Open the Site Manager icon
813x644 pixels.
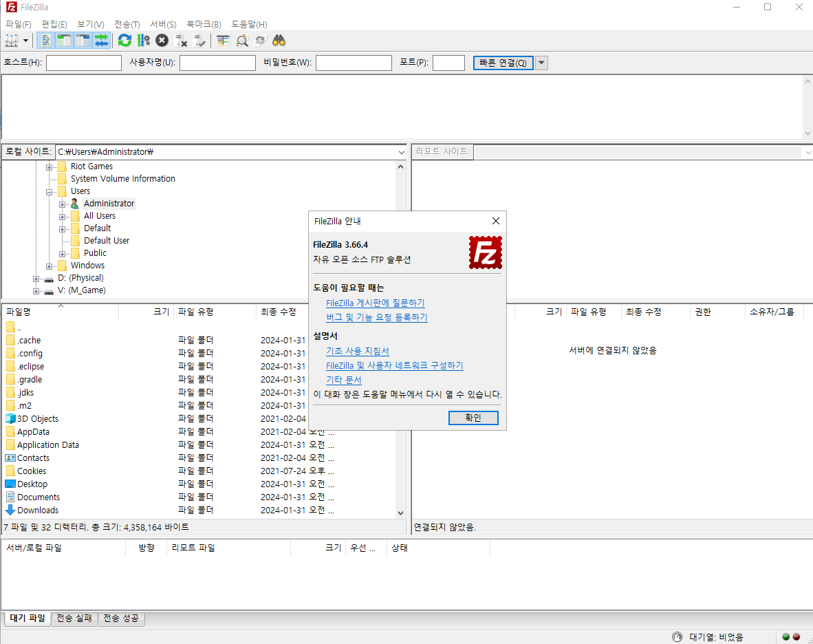pos(12,41)
